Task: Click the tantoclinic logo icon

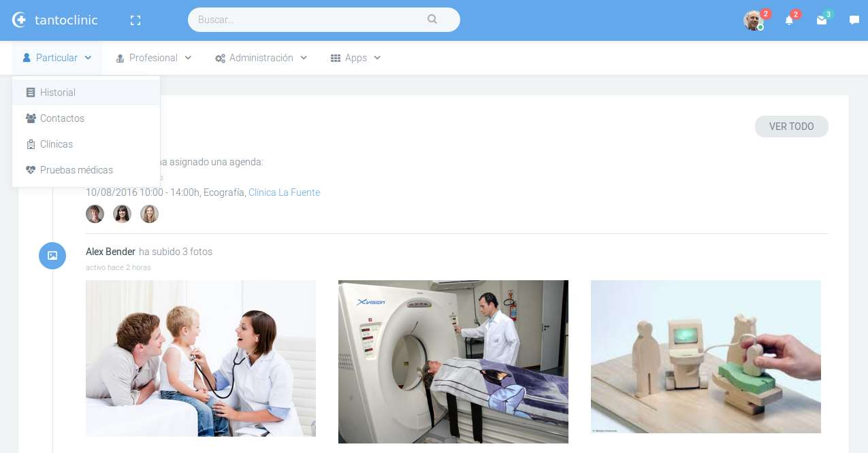Action: (x=19, y=20)
